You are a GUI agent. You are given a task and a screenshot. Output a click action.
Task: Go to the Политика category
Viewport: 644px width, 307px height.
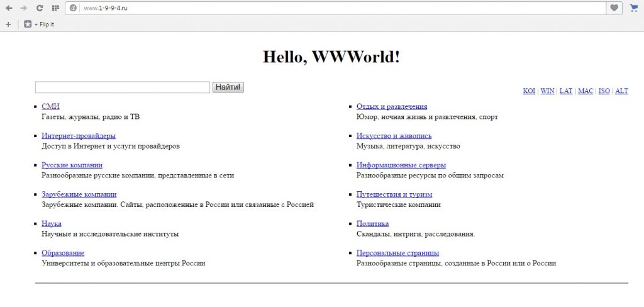coord(372,224)
